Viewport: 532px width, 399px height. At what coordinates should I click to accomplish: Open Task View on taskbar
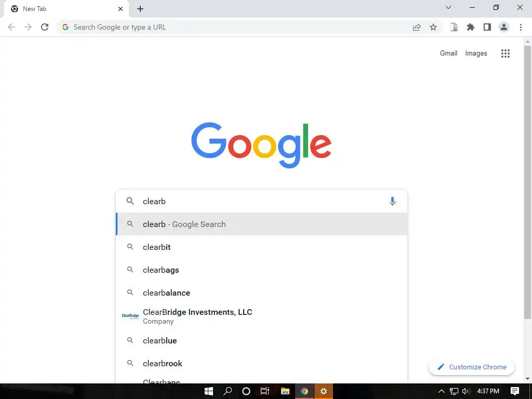coord(265,391)
